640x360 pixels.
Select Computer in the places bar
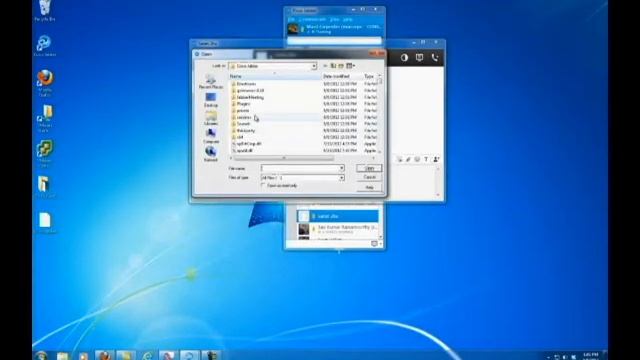(211, 136)
